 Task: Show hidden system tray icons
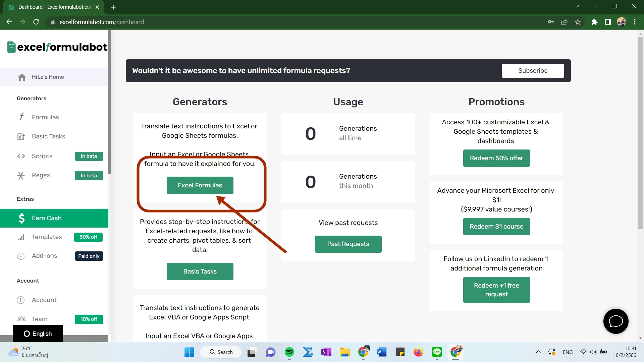click(x=538, y=352)
